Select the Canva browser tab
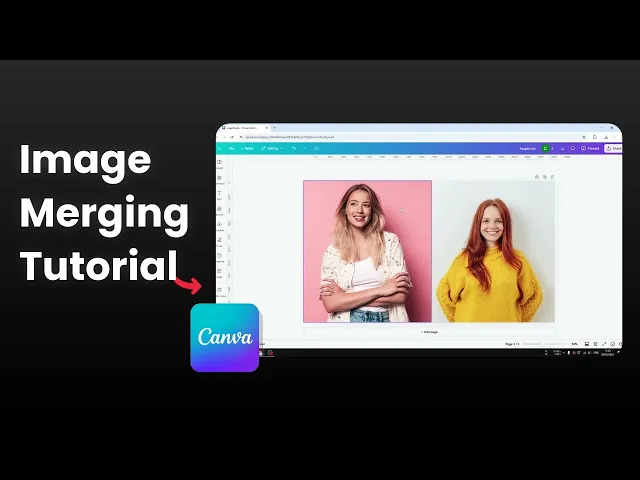The image size is (640, 480). coord(244,128)
